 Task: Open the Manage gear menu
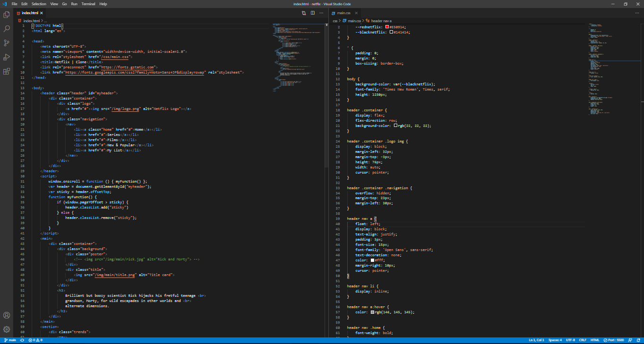pos(6,329)
